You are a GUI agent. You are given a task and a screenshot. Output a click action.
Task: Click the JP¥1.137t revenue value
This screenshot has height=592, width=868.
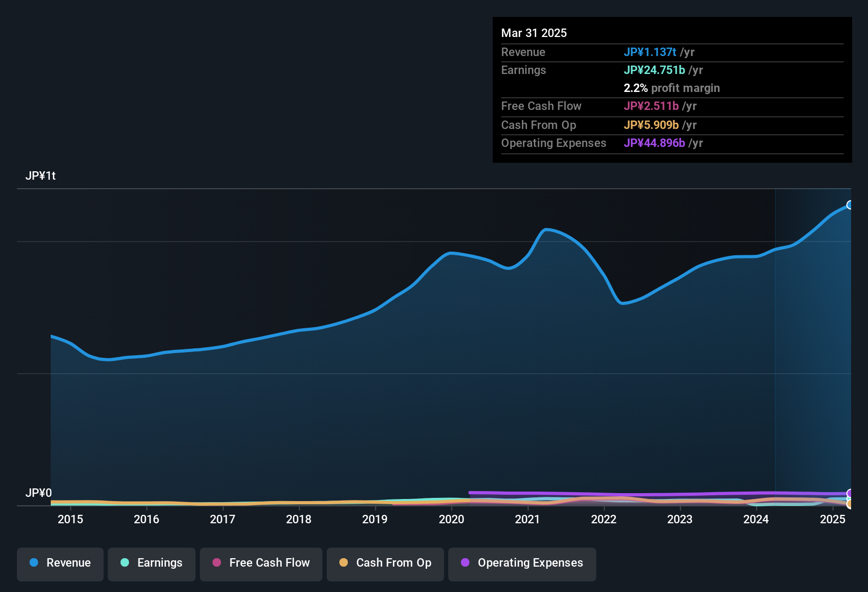(x=650, y=52)
